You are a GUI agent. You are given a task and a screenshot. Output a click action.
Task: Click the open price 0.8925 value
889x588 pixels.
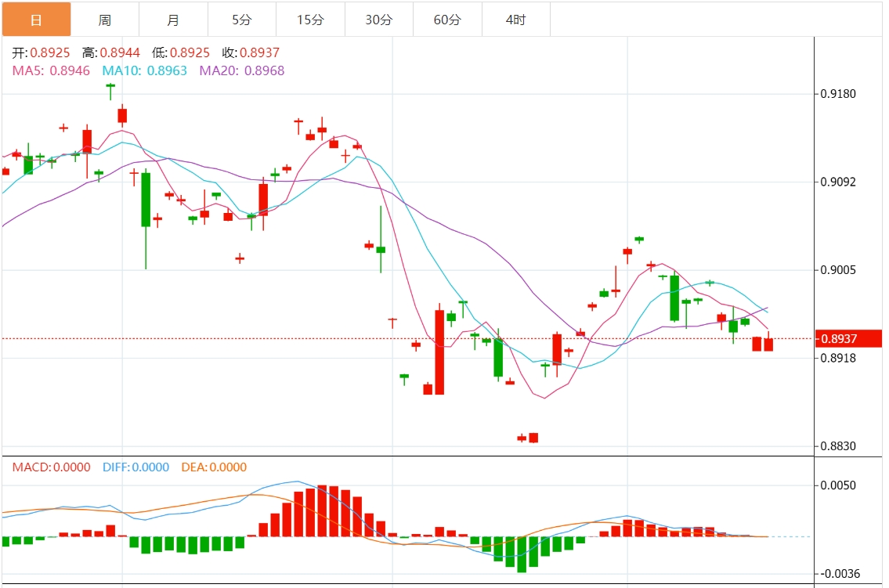click(50, 52)
